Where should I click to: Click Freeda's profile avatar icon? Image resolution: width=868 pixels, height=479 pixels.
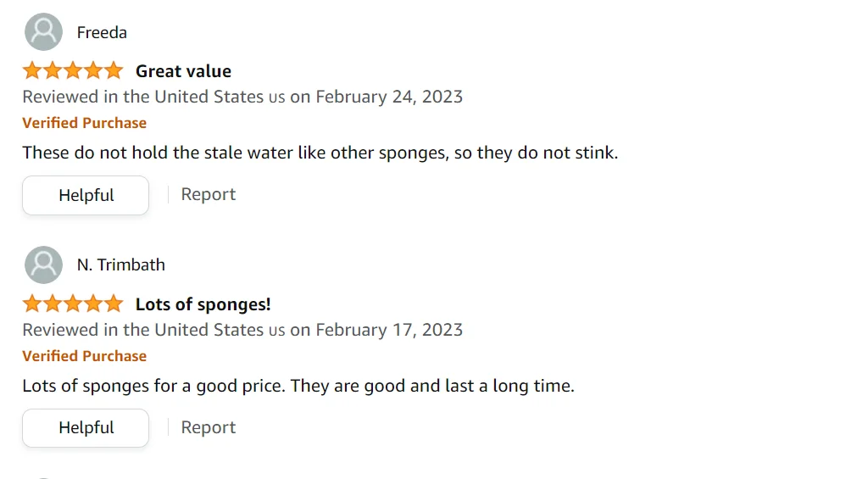(x=43, y=32)
